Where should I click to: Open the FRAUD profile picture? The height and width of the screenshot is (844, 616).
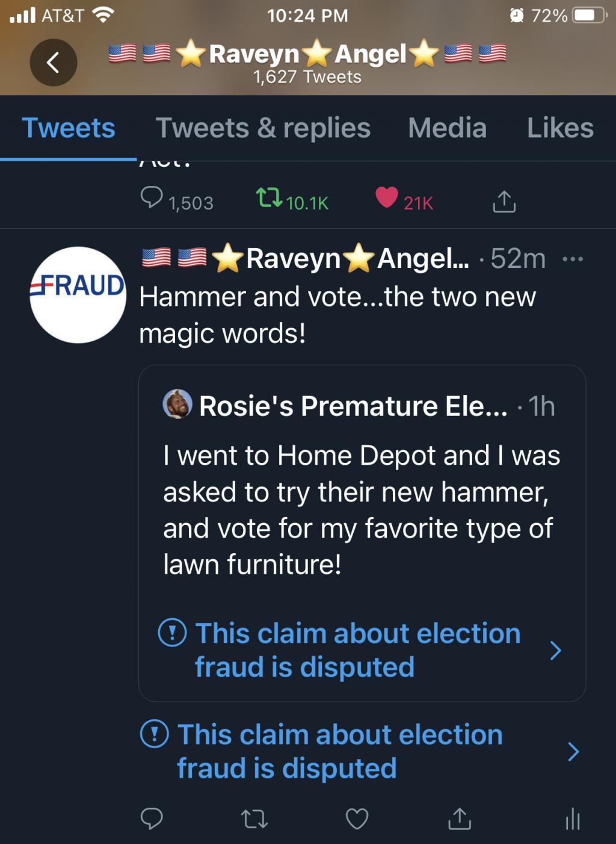78,295
